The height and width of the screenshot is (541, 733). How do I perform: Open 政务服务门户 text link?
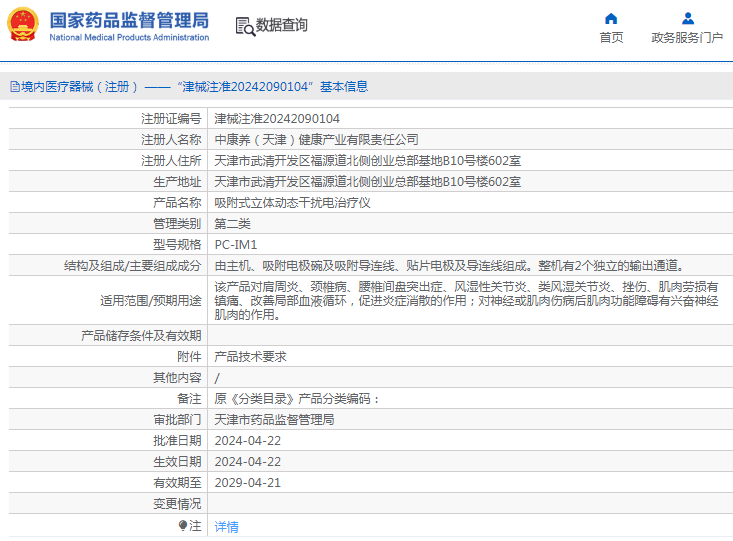point(687,37)
